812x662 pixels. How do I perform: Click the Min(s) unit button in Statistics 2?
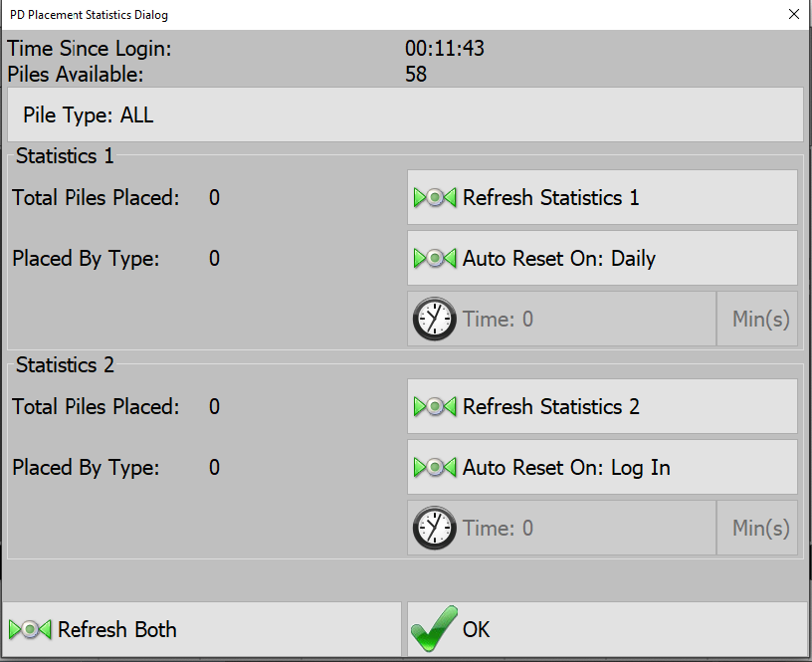click(758, 529)
